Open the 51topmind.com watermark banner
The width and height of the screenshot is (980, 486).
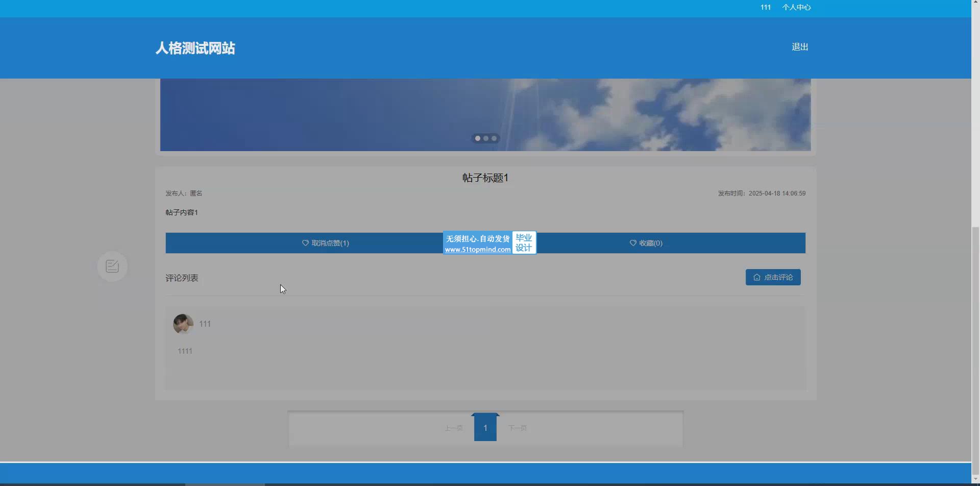[x=489, y=243]
